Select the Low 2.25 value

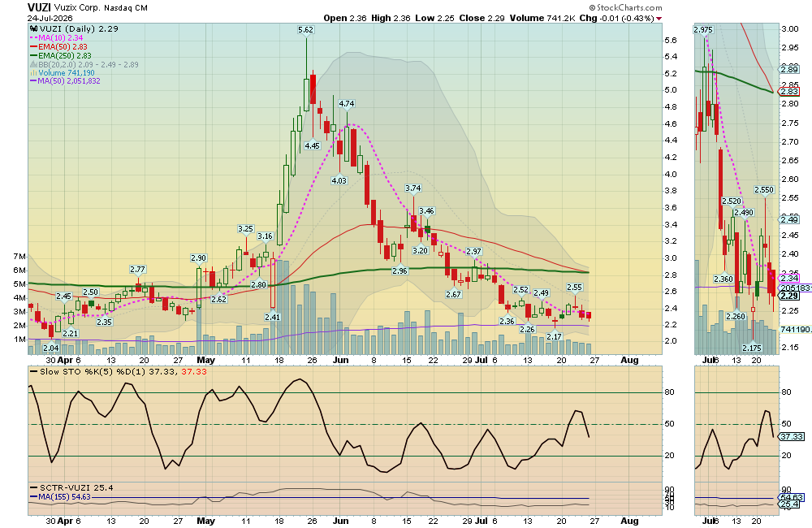[x=434, y=18]
